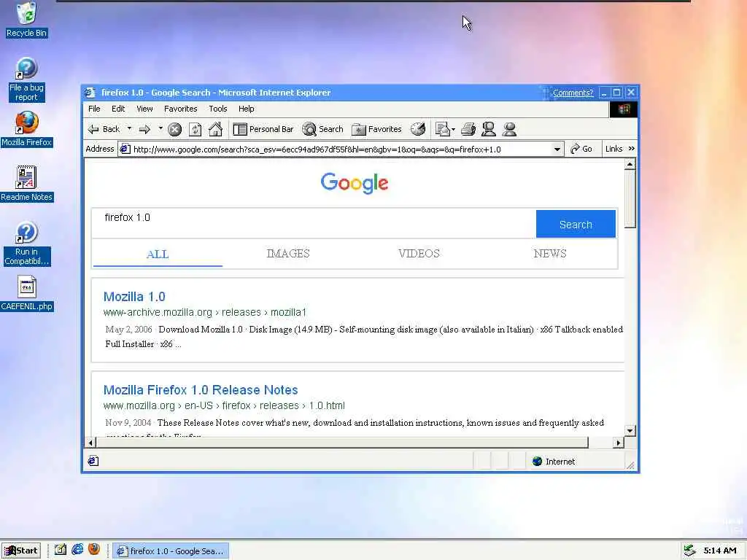The height and width of the screenshot is (560, 747).
Task: Open the Search pane in toolbar
Action: [x=323, y=129]
